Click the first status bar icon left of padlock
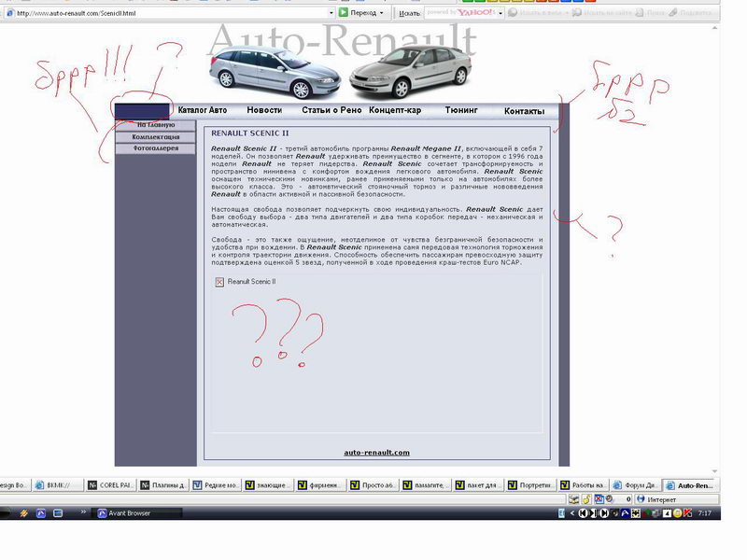 574,499
